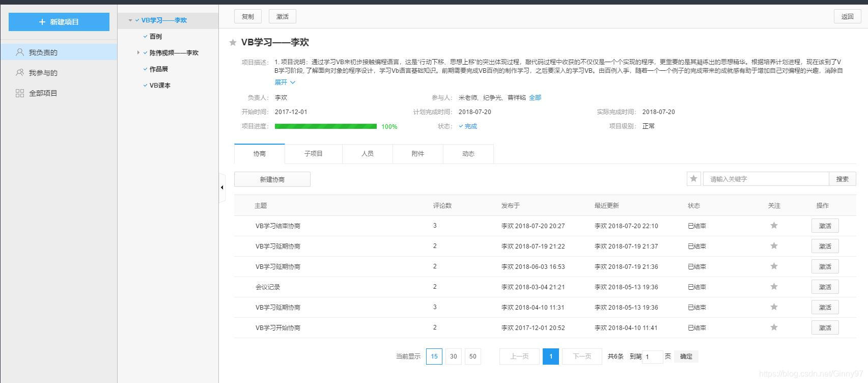
Task: Select VB课本 in the project tree
Action: tap(160, 86)
